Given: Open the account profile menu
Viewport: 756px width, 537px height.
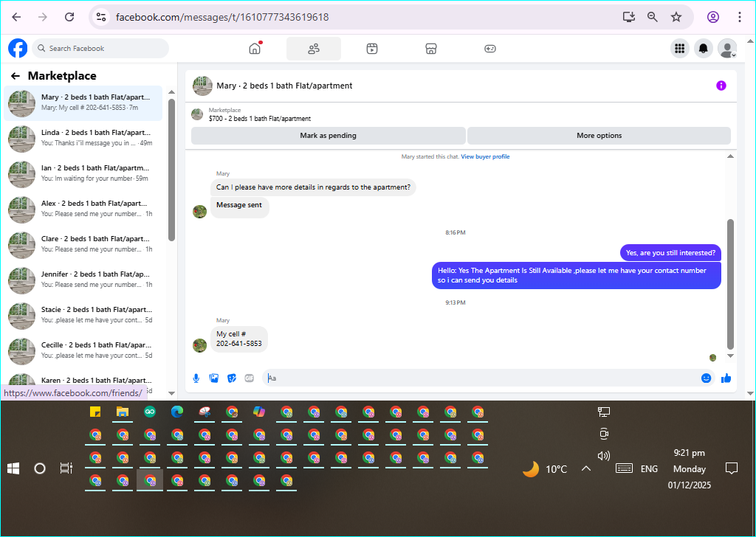Looking at the screenshot, I should 727,48.
